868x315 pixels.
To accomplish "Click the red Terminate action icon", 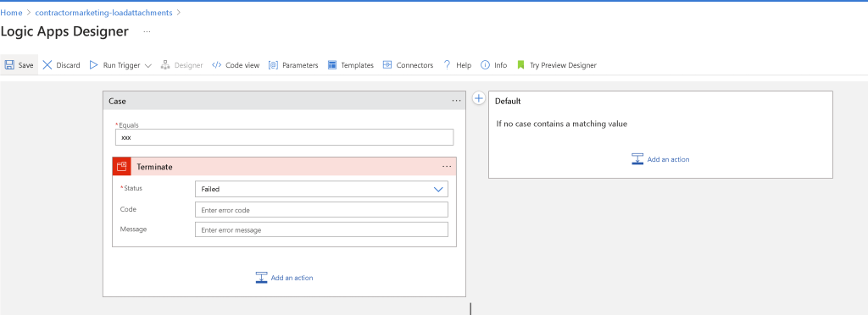I will [122, 166].
